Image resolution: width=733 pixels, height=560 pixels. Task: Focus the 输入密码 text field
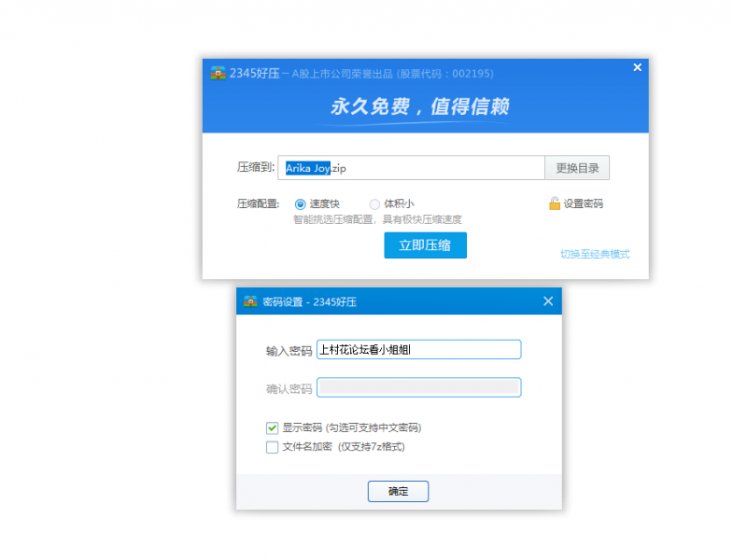coord(418,350)
